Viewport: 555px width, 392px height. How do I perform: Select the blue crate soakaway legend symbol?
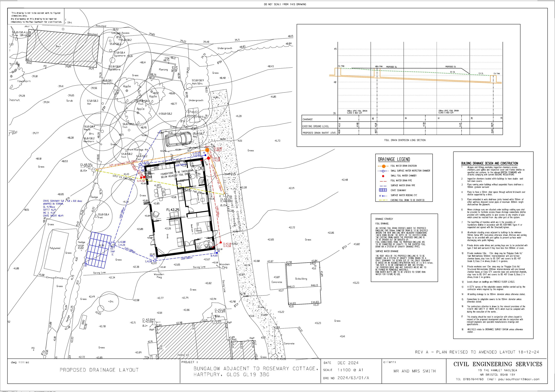383,190
